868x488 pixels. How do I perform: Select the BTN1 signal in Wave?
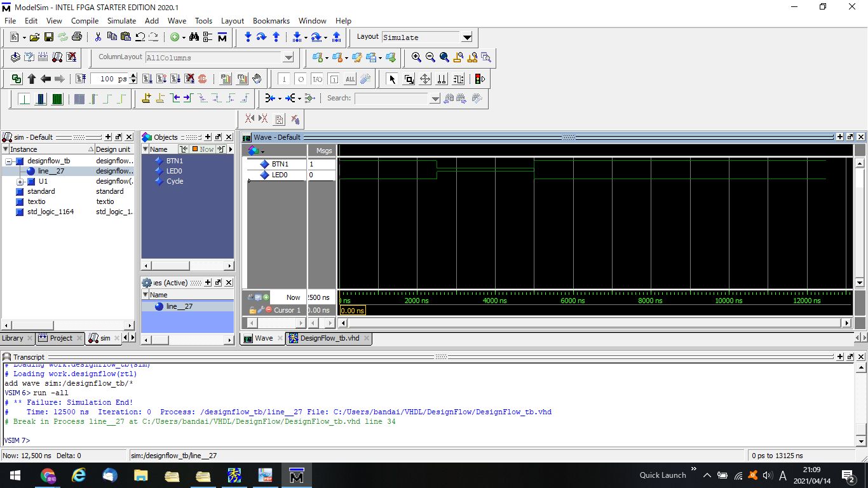pos(280,164)
